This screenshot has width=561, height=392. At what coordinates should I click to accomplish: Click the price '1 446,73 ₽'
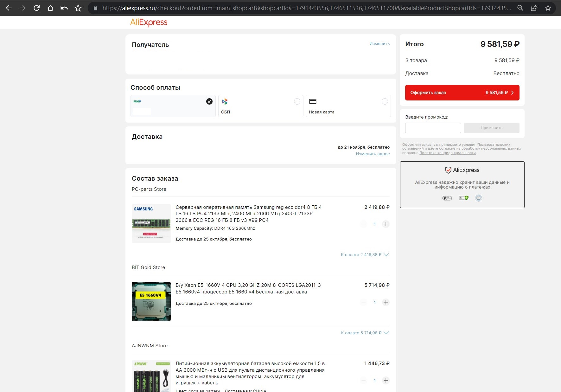coord(377,363)
